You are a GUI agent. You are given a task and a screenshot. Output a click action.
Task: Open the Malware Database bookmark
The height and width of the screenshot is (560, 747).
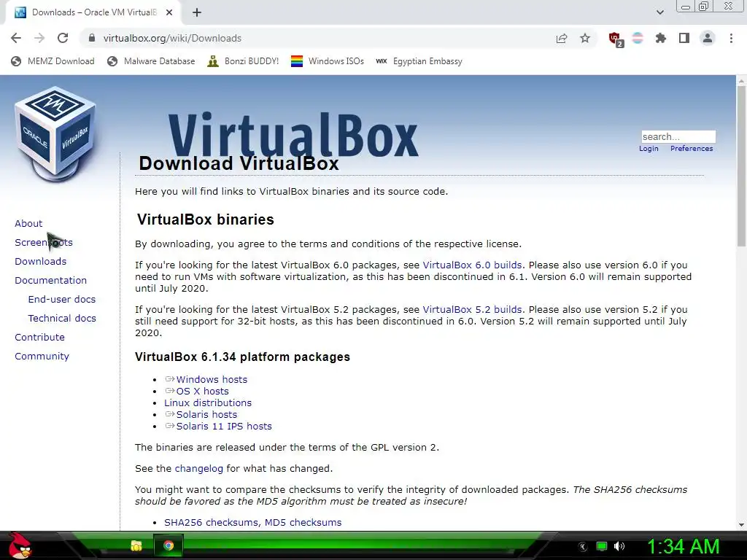point(151,61)
